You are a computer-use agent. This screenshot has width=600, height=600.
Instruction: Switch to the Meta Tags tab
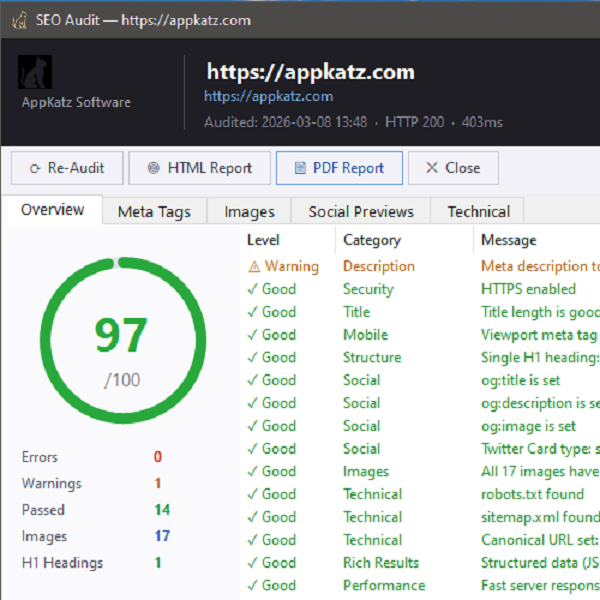154,211
